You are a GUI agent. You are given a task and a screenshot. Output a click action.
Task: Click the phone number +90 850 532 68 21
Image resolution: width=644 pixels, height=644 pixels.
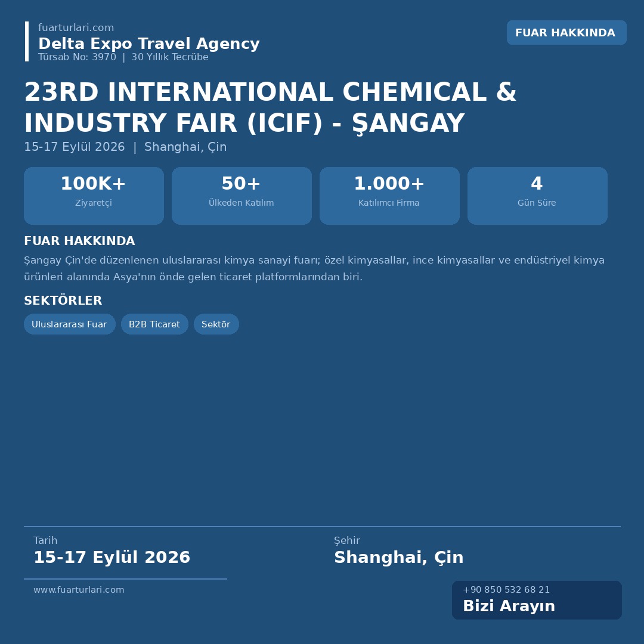coord(506,590)
